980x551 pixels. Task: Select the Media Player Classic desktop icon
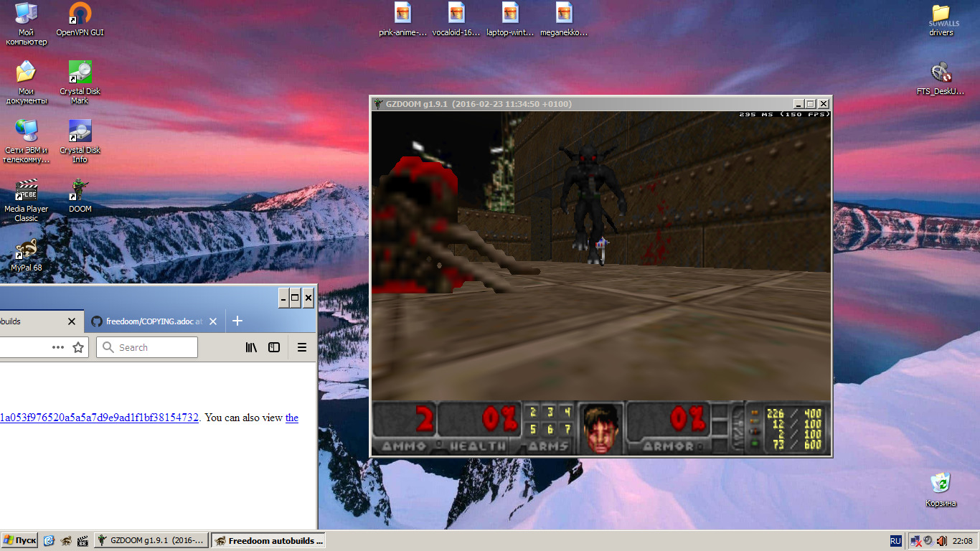click(x=27, y=200)
